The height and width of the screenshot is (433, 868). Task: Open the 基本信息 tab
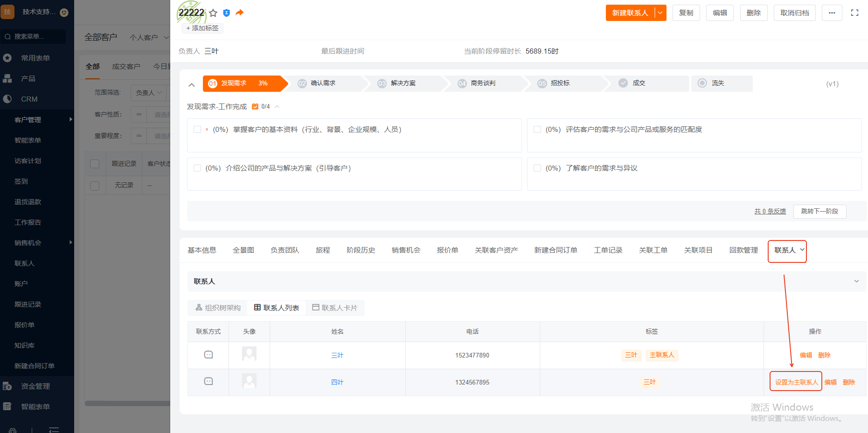[201, 250]
